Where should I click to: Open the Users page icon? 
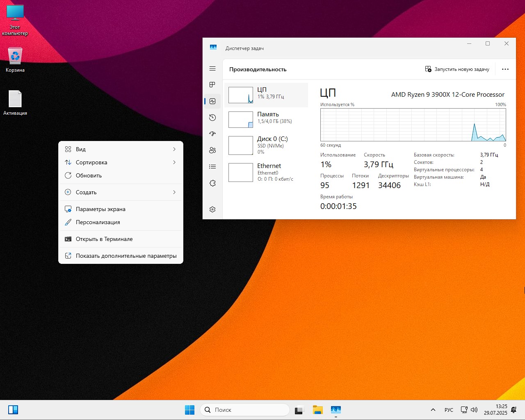coord(212,150)
